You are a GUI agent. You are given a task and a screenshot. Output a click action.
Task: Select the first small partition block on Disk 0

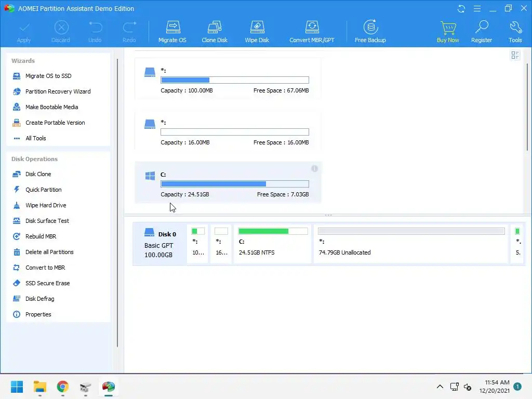click(198, 244)
